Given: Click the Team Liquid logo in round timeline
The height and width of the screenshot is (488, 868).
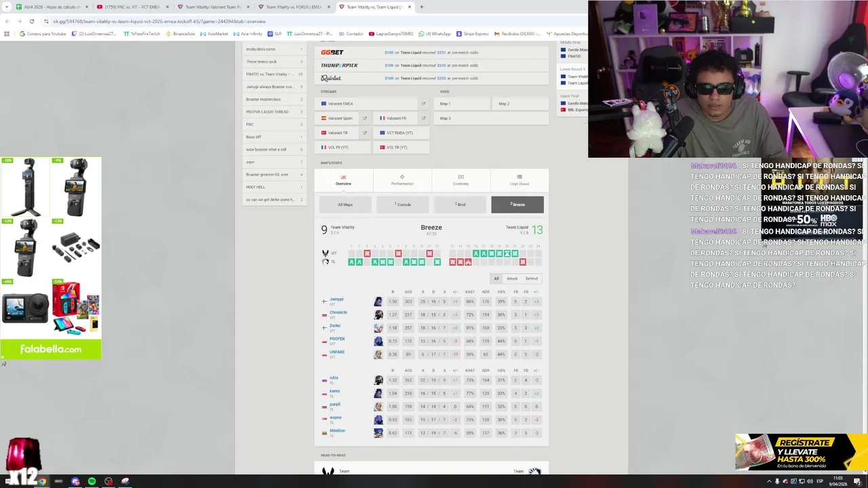Looking at the screenshot, I should click(325, 262).
